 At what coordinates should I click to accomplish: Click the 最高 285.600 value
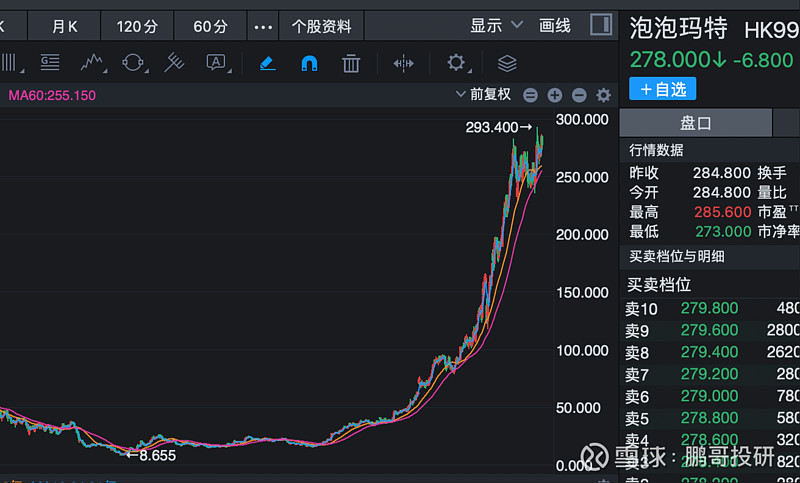pos(722,212)
